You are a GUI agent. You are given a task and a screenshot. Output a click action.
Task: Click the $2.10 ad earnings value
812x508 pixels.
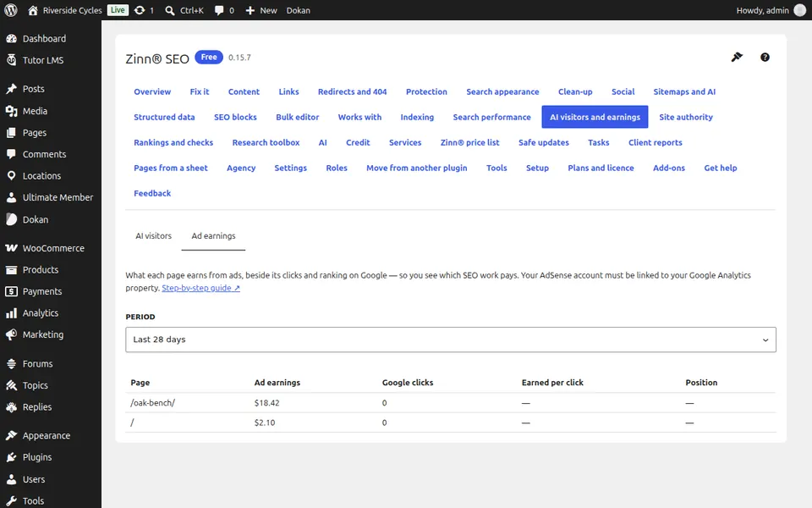(x=265, y=422)
